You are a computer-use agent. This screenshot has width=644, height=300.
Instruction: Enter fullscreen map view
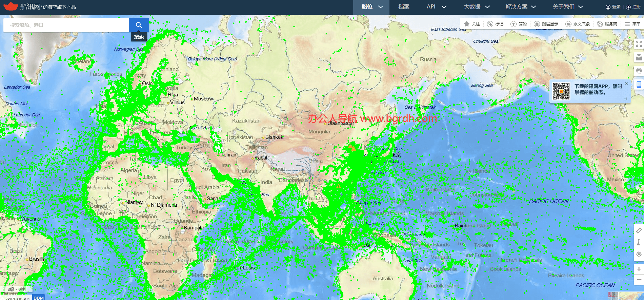(x=639, y=44)
